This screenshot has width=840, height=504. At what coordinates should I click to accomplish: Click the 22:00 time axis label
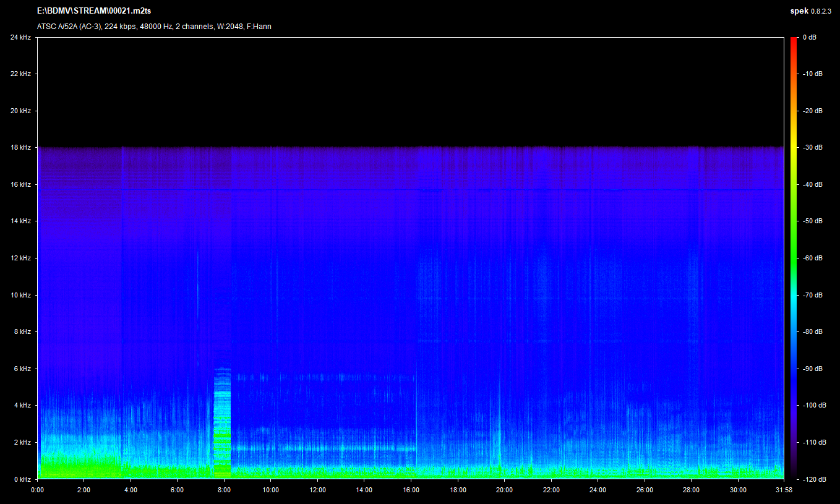551,490
